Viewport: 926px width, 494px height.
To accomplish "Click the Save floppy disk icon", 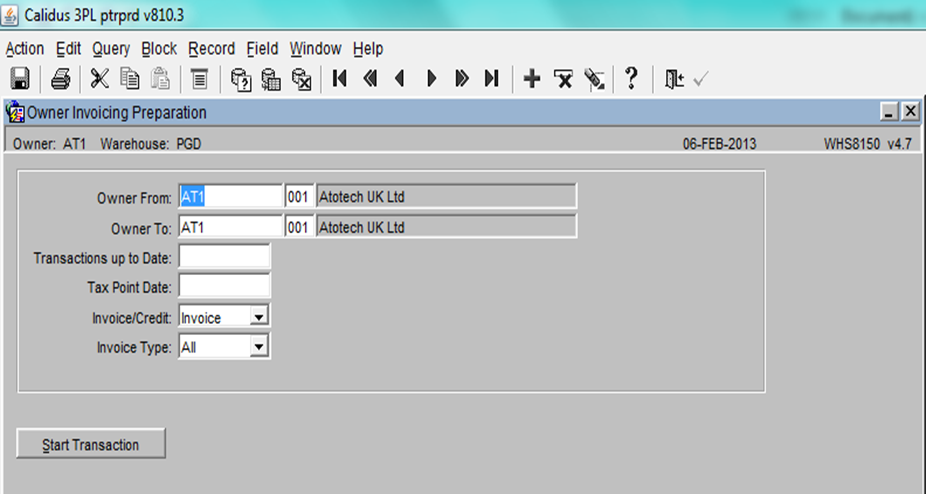I will tap(21, 79).
